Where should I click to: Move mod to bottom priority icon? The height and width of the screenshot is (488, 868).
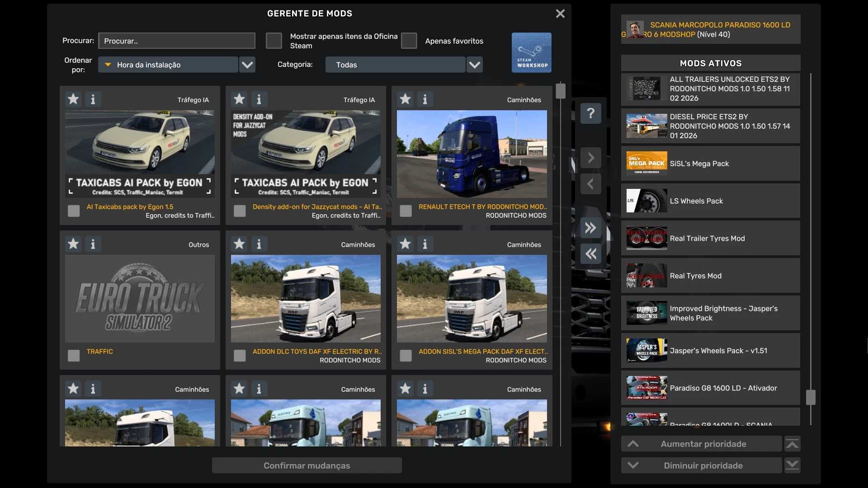point(792,465)
